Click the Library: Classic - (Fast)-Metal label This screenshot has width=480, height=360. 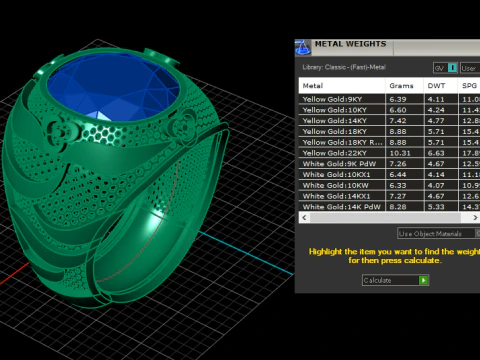(x=344, y=67)
